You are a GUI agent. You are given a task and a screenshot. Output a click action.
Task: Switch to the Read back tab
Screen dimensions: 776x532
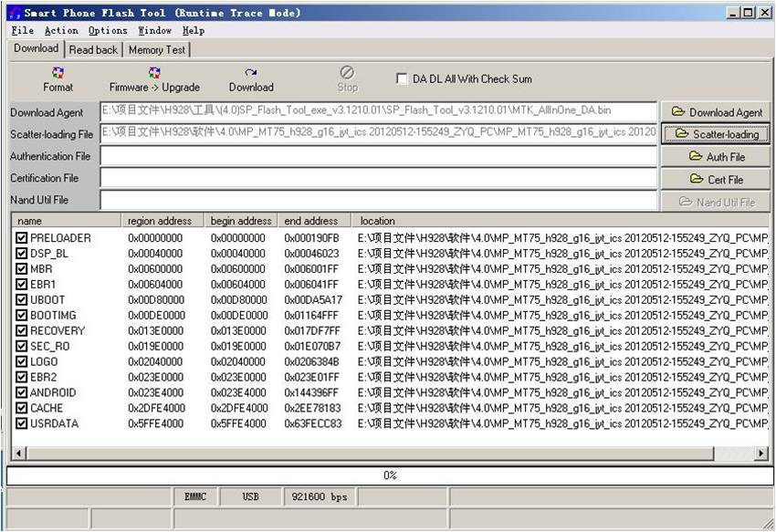click(93, 50)
